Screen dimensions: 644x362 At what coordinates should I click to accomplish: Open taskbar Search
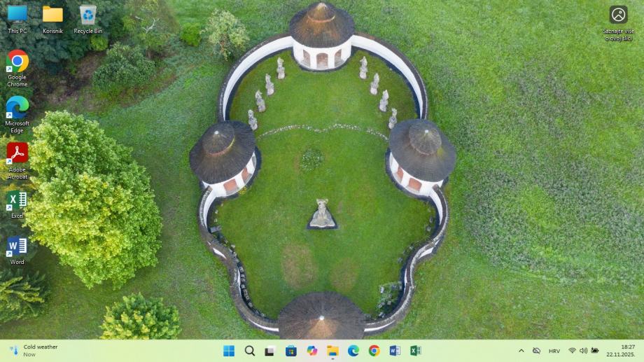[250, 351]
